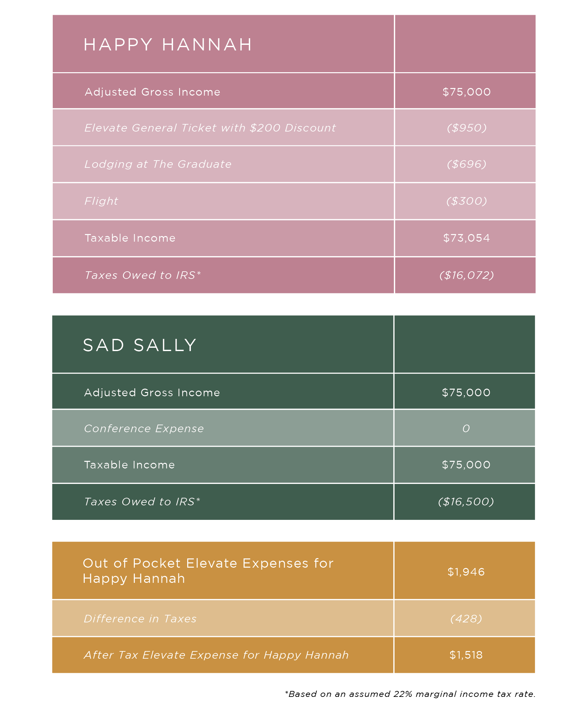Click Hannah's $75,000 income value

466,92
